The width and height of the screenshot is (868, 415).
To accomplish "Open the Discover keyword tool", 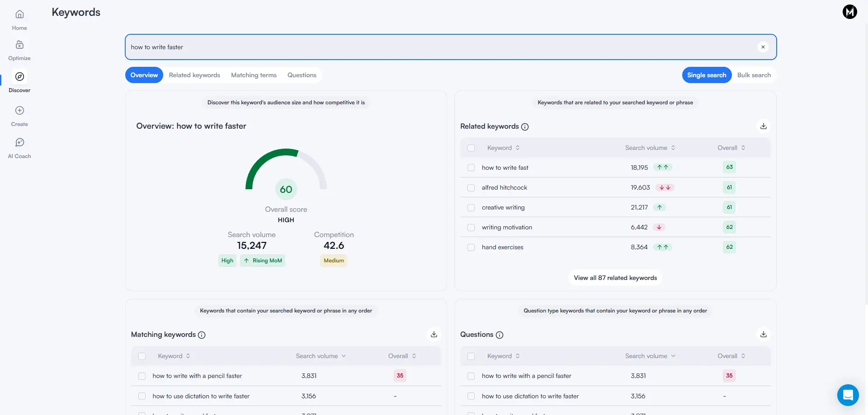I will tap(19, 81).
